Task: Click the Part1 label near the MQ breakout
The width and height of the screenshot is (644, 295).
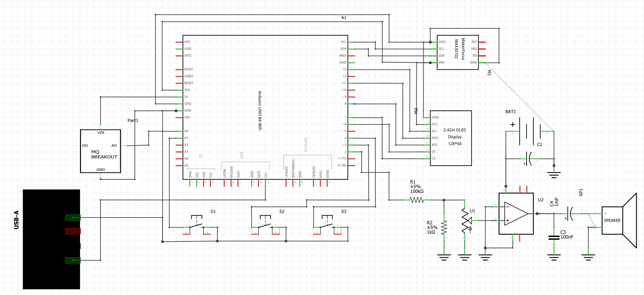Action: (x=133, y=121)
